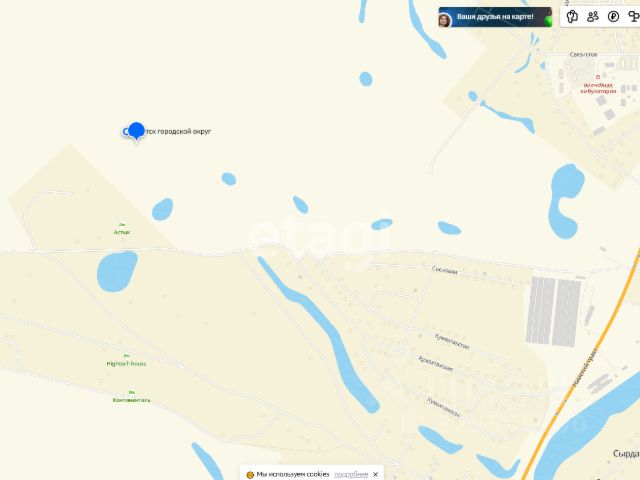Click the Сосновая street label
The width and height of the screenshot is (640, 480).
coord(444,270)
